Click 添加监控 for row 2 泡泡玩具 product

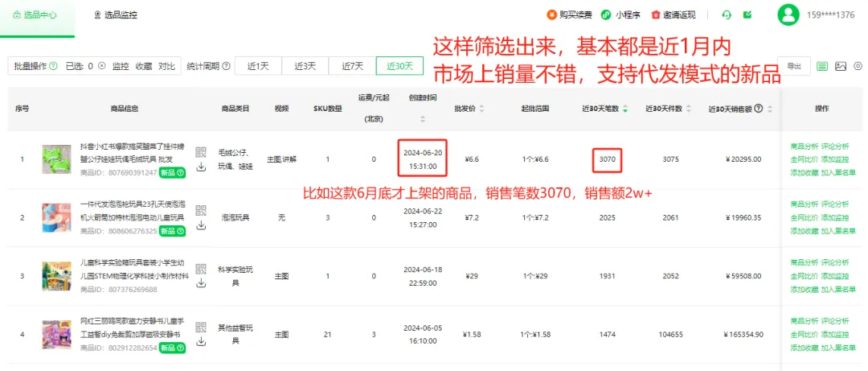coord(835,218)
